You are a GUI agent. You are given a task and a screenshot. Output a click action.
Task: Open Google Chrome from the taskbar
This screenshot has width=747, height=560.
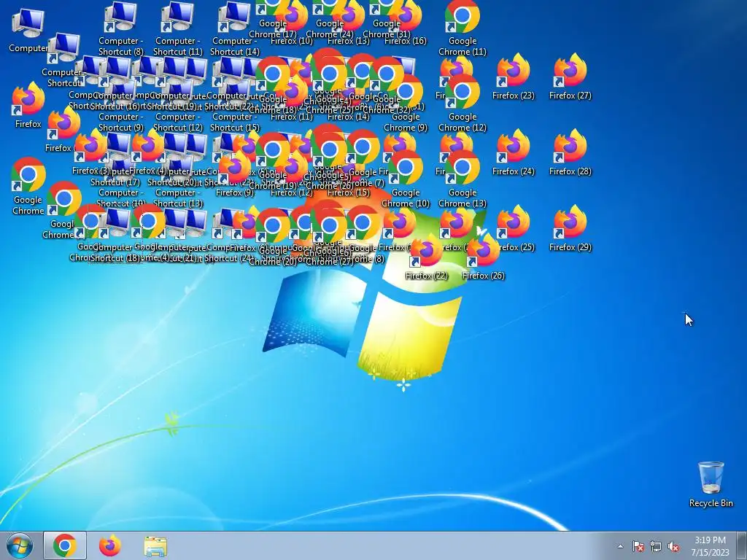(65, 545)
